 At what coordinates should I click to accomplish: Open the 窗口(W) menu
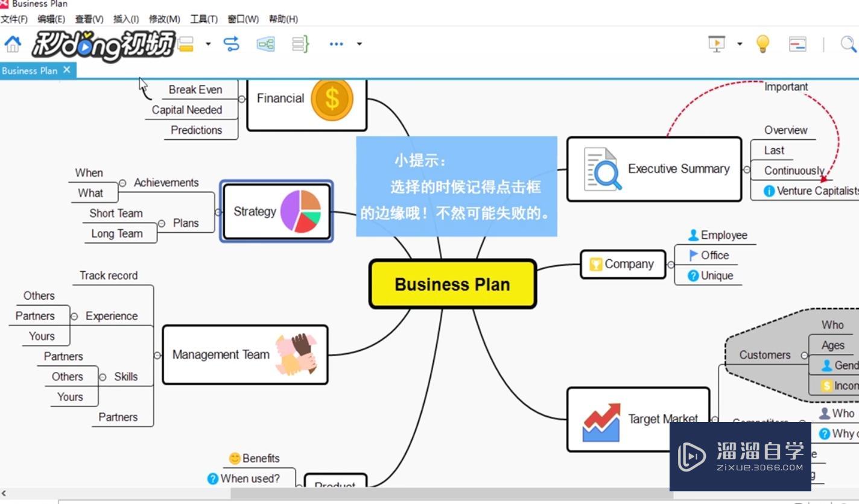pos(243,19)
